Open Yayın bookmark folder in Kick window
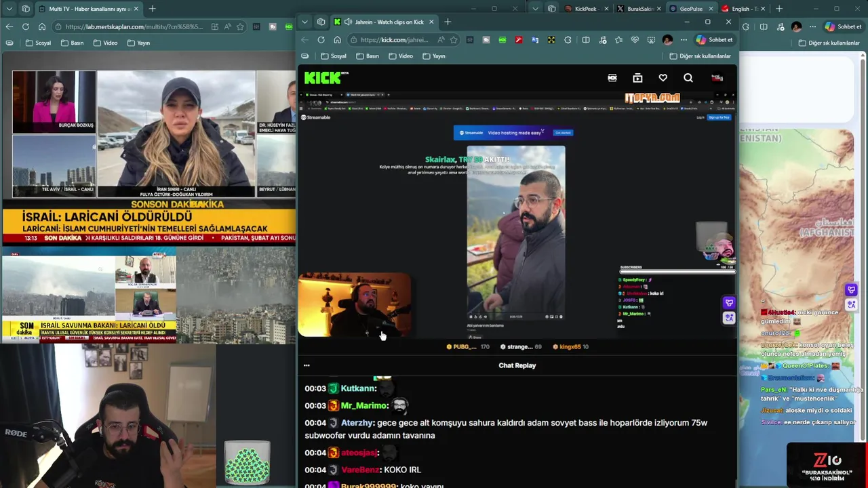Image resolution: width=868 pixels, height=488 pixels. tap(433, 56)
